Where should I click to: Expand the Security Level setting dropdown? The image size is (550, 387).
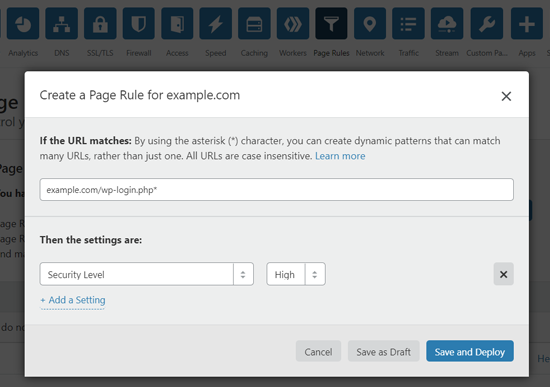147,274
